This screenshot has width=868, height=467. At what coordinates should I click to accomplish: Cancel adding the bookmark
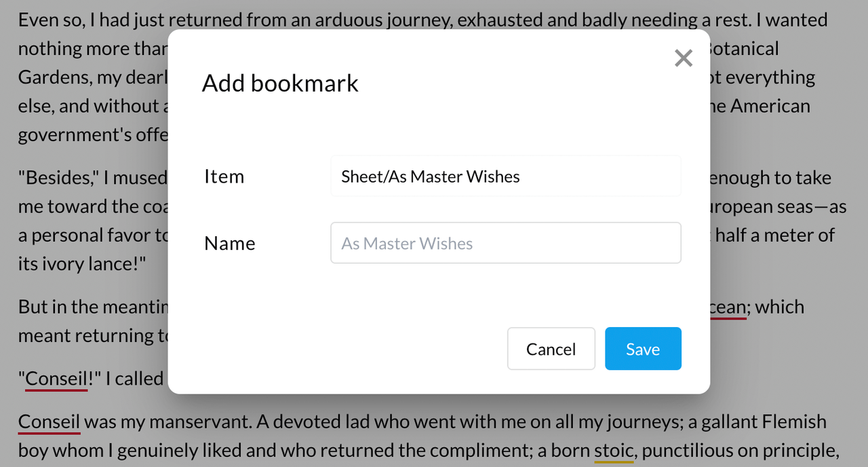point(551,349)
